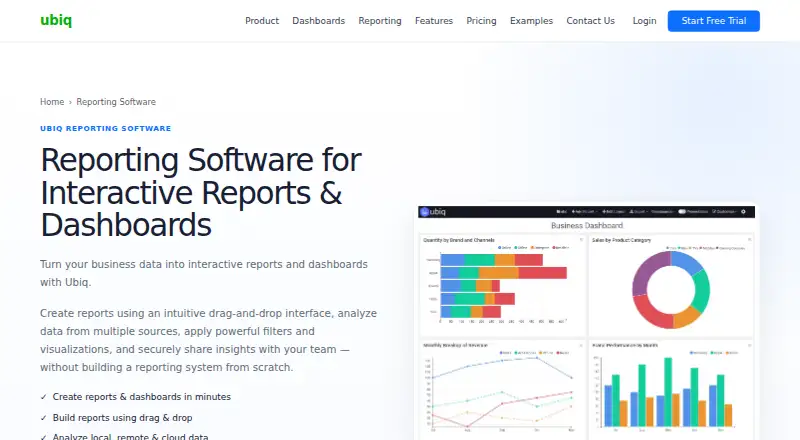Click the blue donut chart segment
Screen dimensions: 800x440
coord(688,262)
